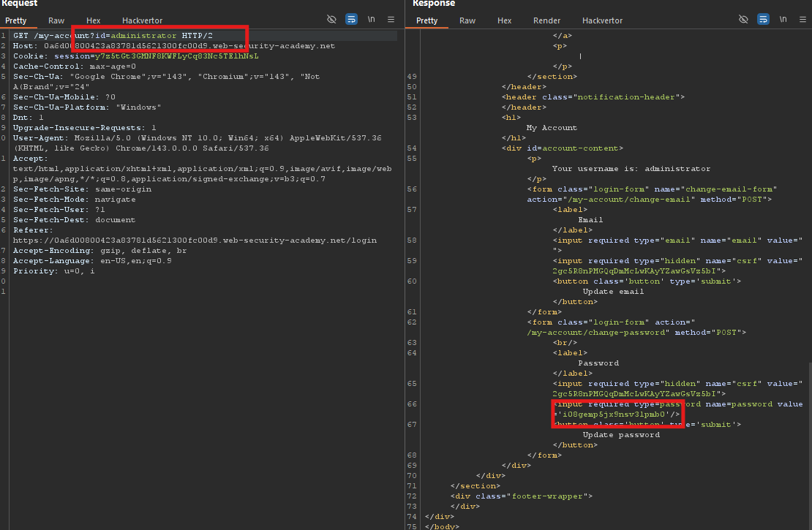Click the Cache-Control: max-age=0 header

point(75,67)
